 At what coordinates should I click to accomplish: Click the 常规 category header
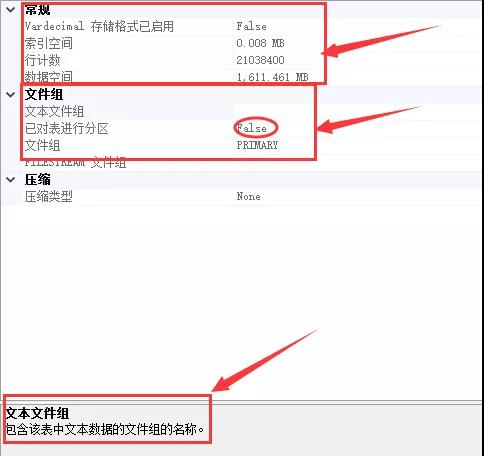click(37, 10)
